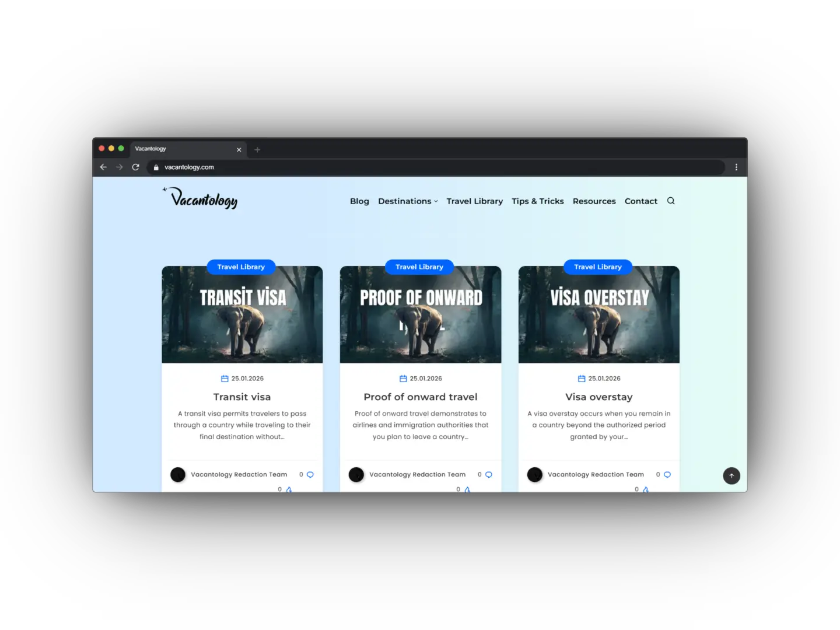The image size is (840, 630).
Task: Click the scroll-to-top arrow button
Action: (731, 476)
